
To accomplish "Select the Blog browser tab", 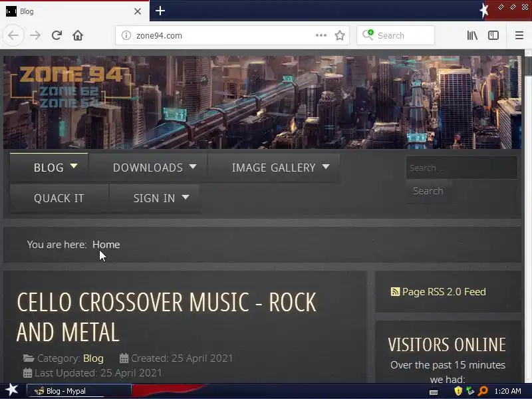I will point(74,11).
